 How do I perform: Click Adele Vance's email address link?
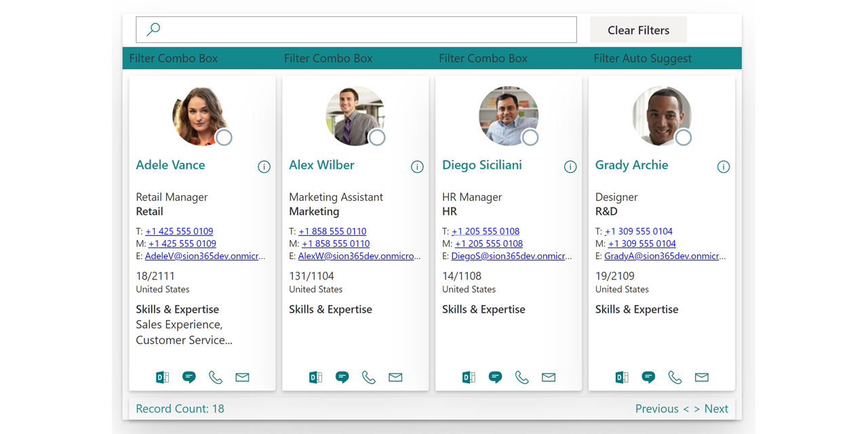(x=205, y=256)
